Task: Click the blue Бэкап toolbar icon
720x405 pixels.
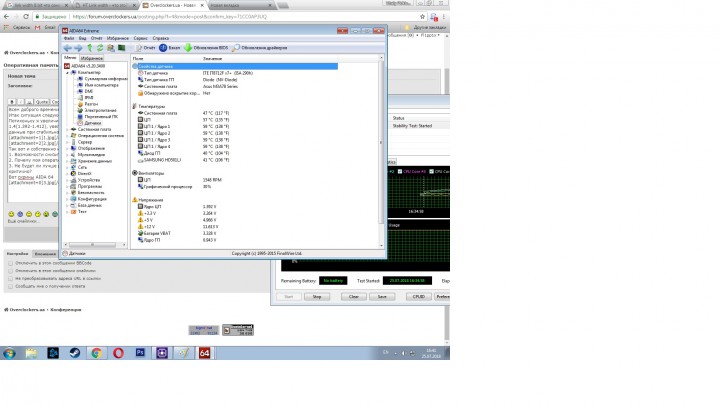Action: [x=163, y=48]
